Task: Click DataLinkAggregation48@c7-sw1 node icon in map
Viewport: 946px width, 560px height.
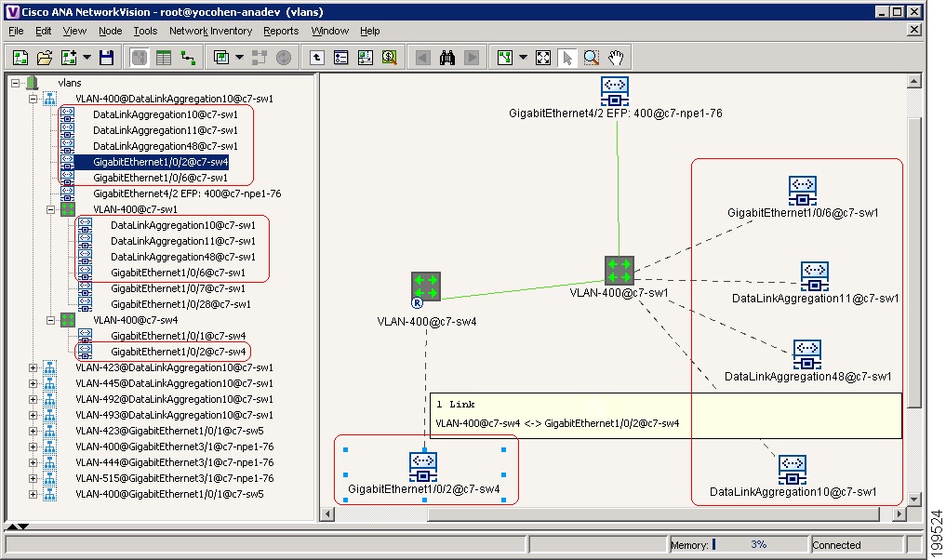Action: 807,354
